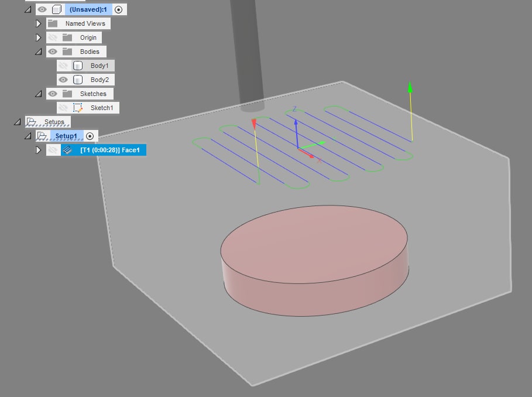
Task: Collapse the Sketches folder
Action: [x=39, y=94]
